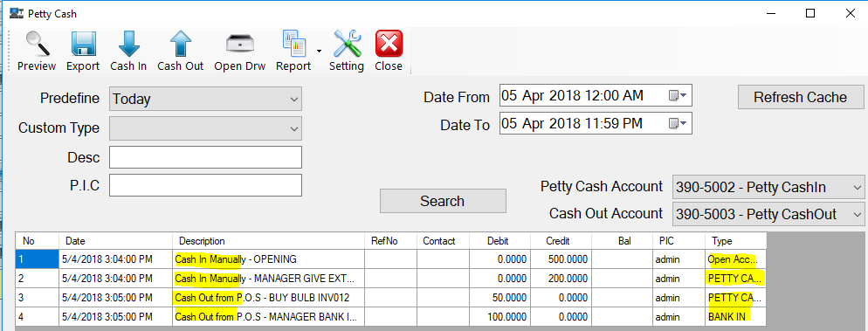The height and width of the screenshot is (331, 868).
Task: Minimize the Petty Cash window
Action: tap(770, 13)
